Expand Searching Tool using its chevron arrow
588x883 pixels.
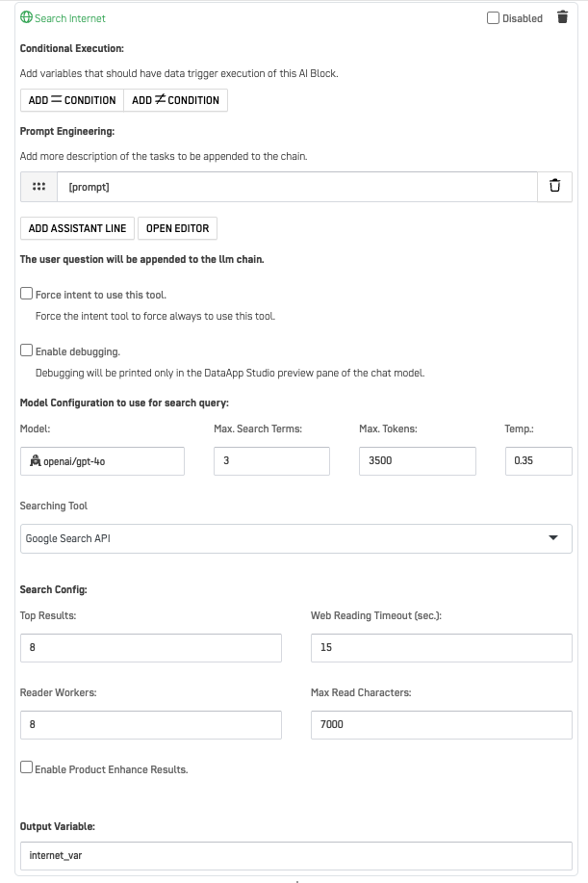[x=554, y=538]
